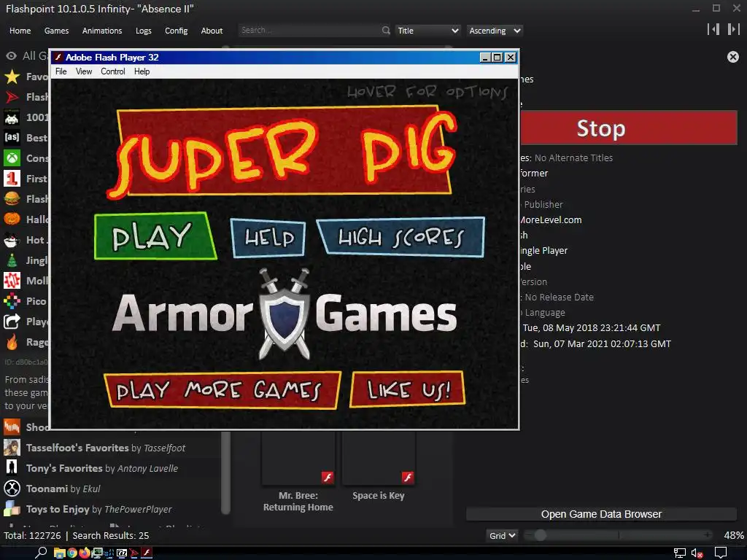
Task: Select the 1001 space invader playlist icon
Action: (x=12, y=117)
